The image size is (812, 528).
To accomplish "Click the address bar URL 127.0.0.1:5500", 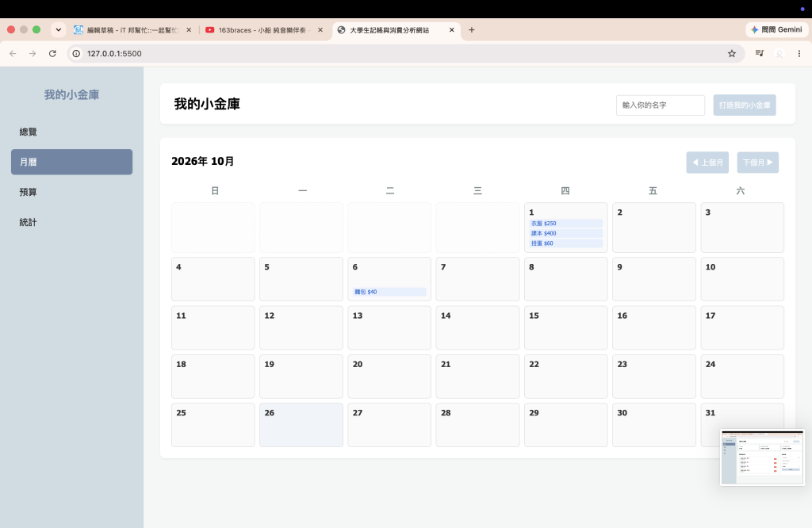I will (x=114, y=53).
